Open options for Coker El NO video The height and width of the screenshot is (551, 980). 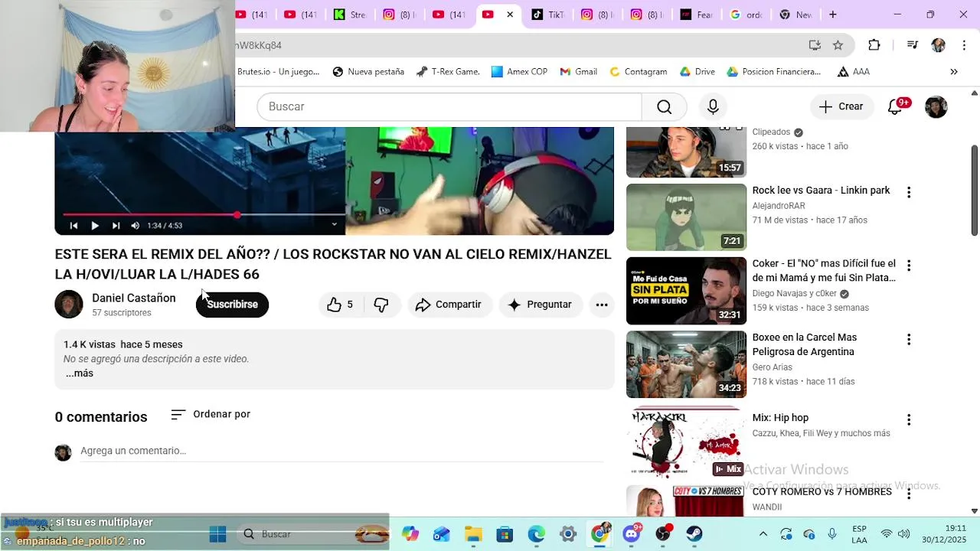click(909, 266)
